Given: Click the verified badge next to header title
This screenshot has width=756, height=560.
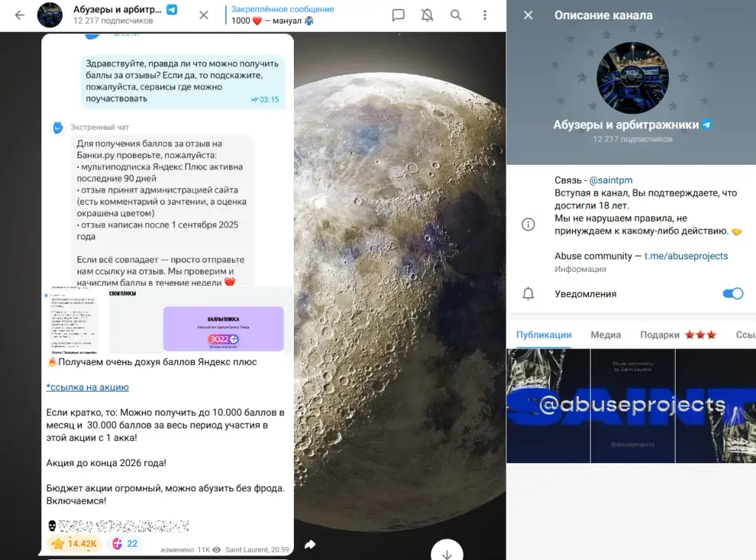Looking at the screenshot, I should click(x=171, y=10).
